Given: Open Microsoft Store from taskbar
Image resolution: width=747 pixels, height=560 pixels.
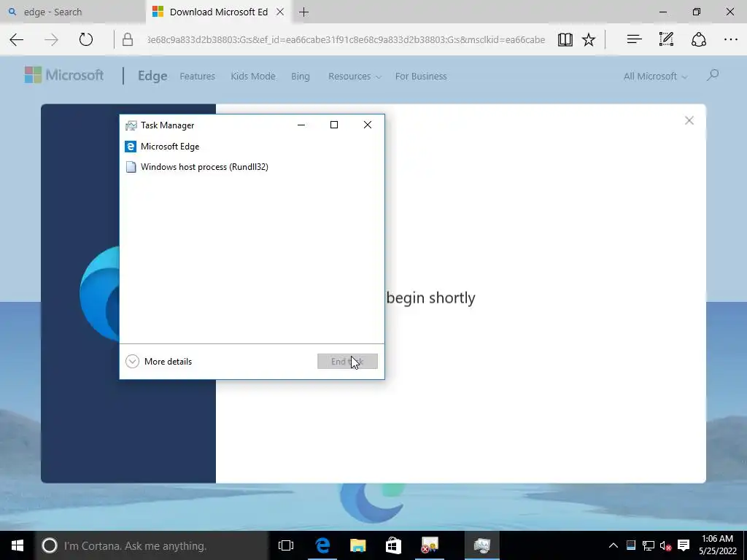Looking at the screenshot, I should (x=393, y=545).
